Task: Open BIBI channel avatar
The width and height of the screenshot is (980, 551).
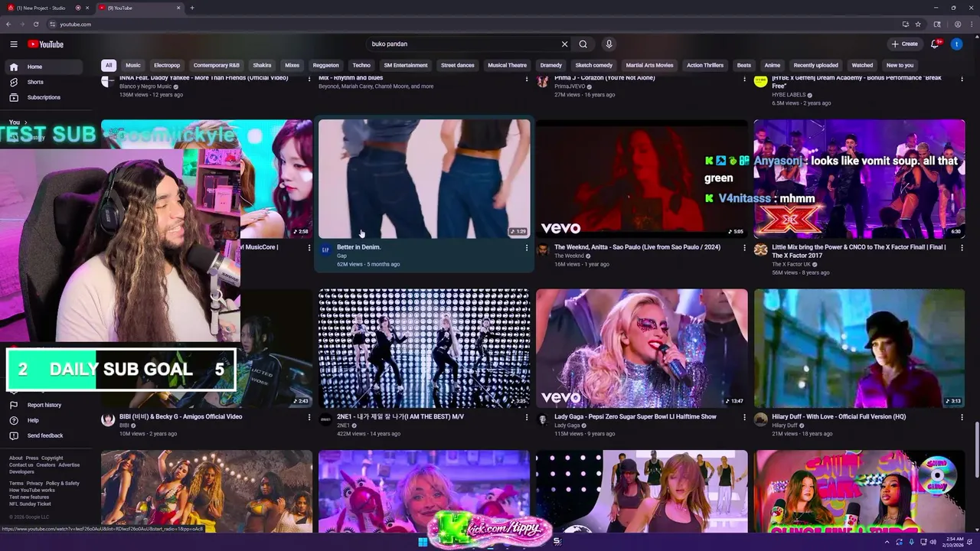Action: pos(108,420)
